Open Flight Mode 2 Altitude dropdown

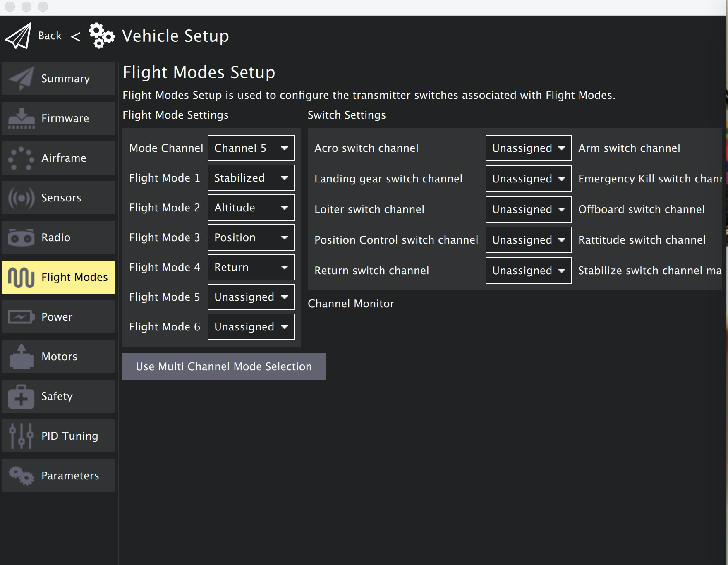(x=251, y=208)
